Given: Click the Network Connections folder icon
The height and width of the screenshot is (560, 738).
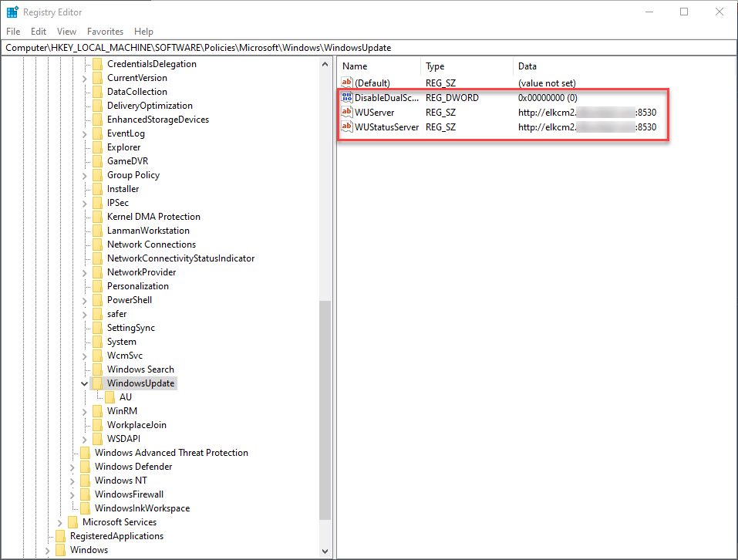Looking at the screenshot, I should (97, 245).
